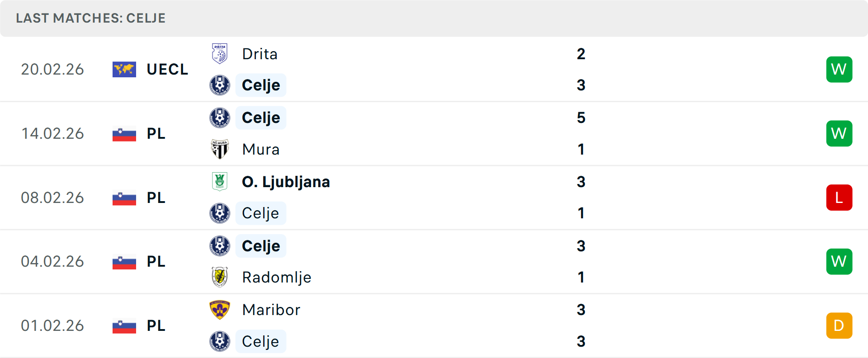Click the red L loss badge

(x=839, y=198)
